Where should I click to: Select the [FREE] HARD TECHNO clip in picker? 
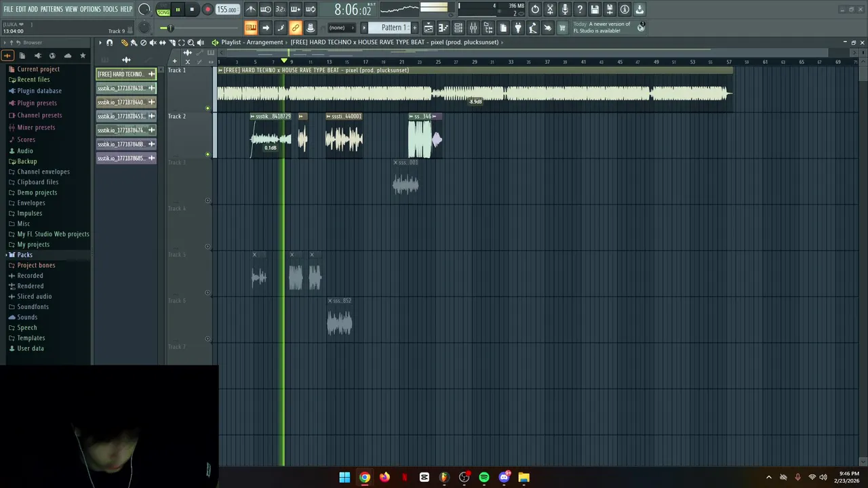(126, 74)
